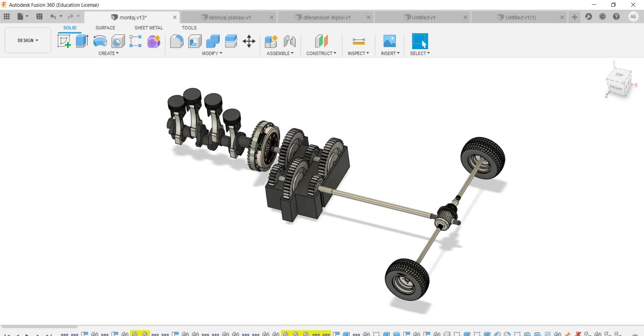Start Create Sketch tool
Viewport: 644px width, 336px height.
click(64, 41)
